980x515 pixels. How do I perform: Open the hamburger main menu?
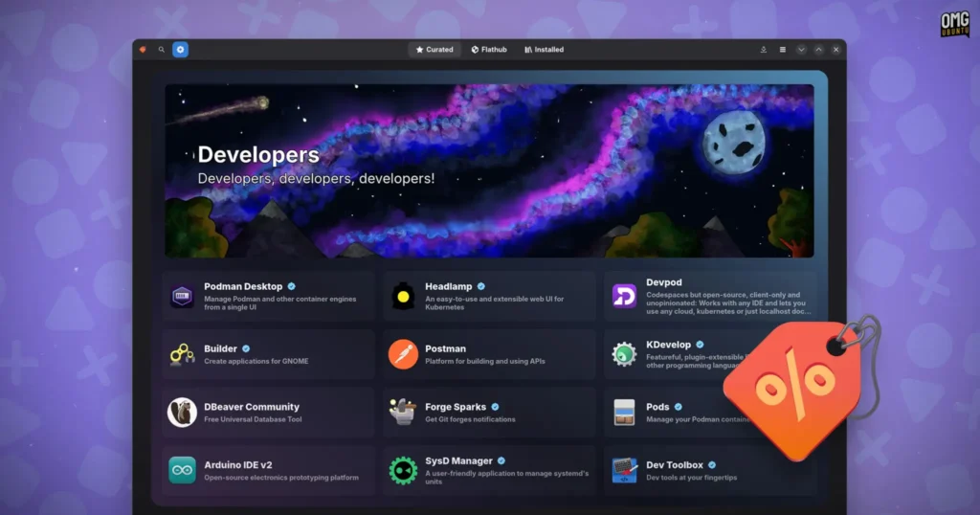click(x=782, y=49)
